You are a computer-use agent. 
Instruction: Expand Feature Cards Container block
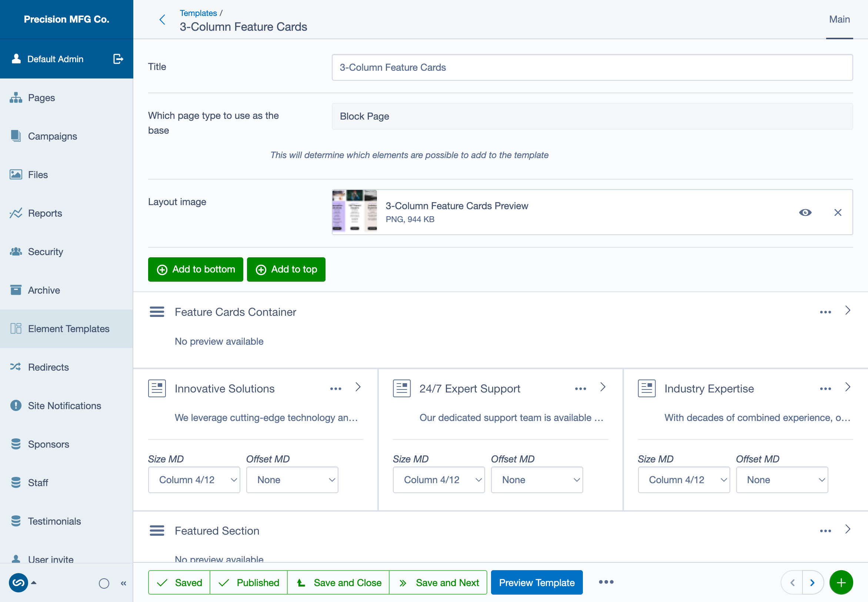pos(848,310)
